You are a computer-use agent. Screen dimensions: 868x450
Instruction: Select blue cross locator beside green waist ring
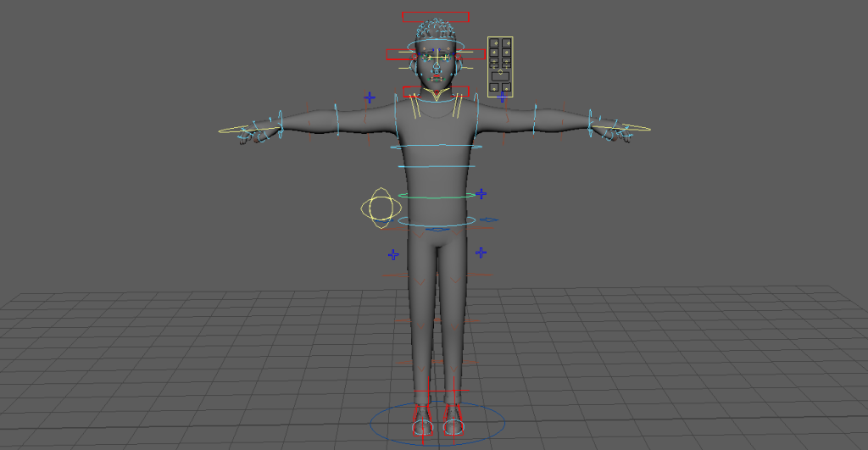pyautogui.click(x=481, y=194)
